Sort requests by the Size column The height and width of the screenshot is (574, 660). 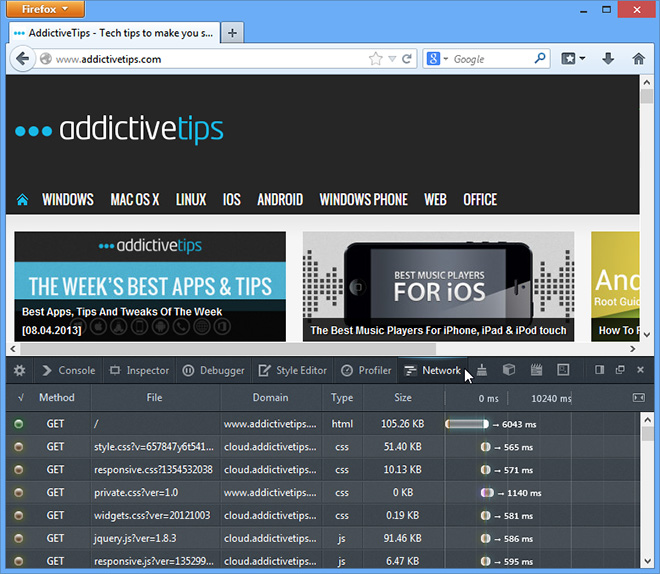tap(403, 397)
